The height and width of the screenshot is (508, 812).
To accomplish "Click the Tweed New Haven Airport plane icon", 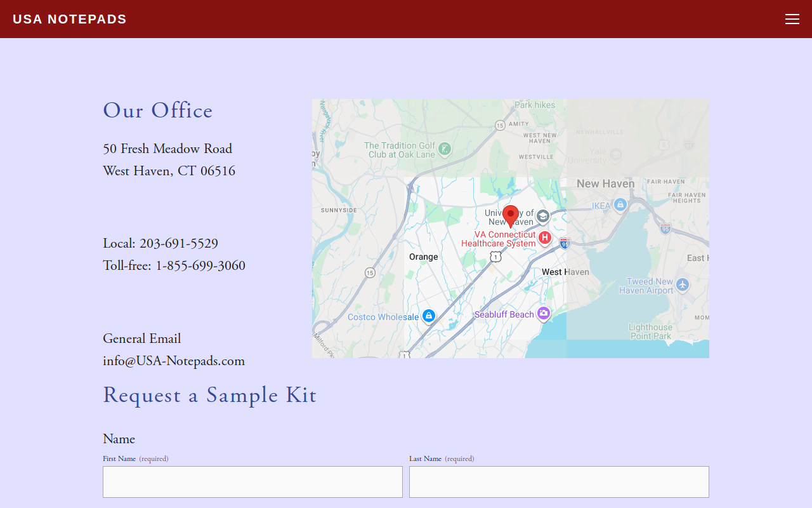I will coord(683,284).
